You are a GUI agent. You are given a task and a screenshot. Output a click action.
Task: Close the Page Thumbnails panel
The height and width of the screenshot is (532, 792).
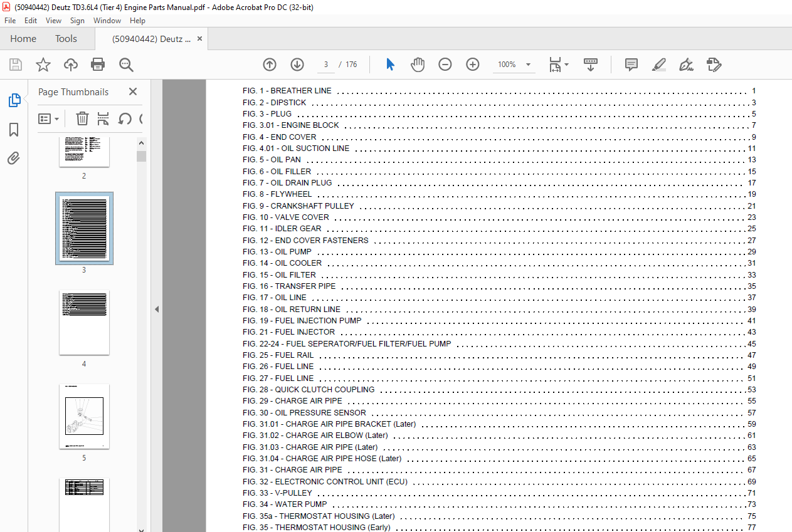coord(133,91)
